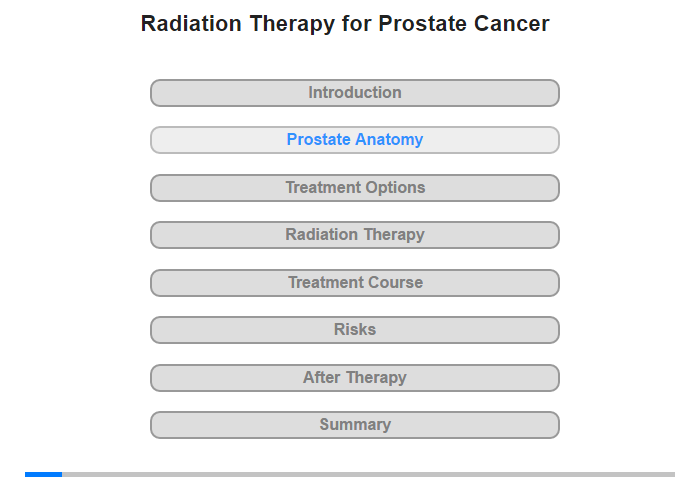The image size is (700, 480).
Task: Click the Radiation Therapy for Prostate Cancer title
Action: [x=345, y=24]
